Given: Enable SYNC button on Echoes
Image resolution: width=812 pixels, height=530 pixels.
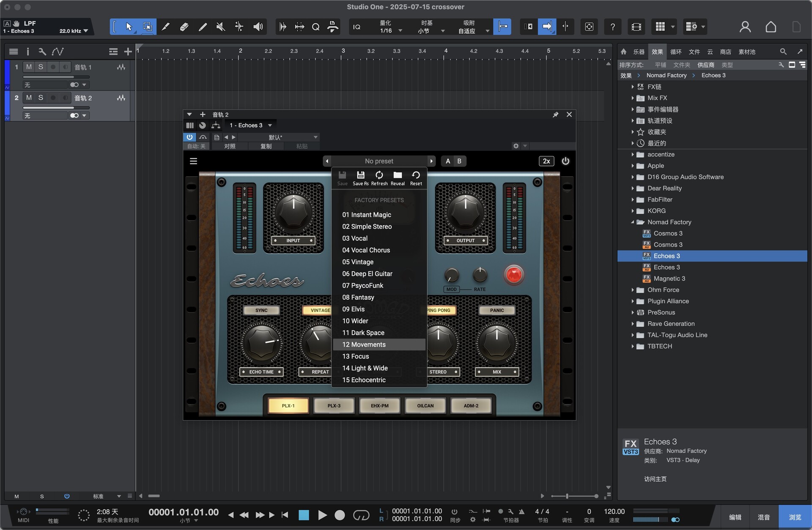Looking at the screenshot, I should point(261,310).
